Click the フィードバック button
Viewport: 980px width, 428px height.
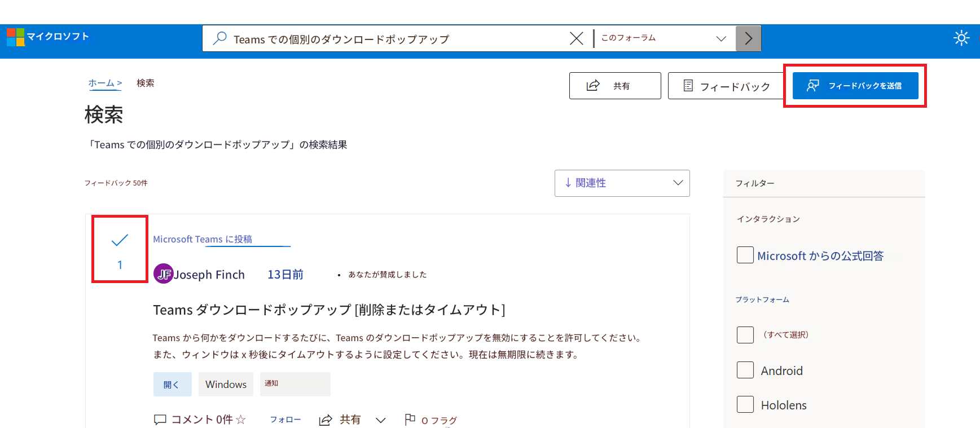click(x=727, y=86)
